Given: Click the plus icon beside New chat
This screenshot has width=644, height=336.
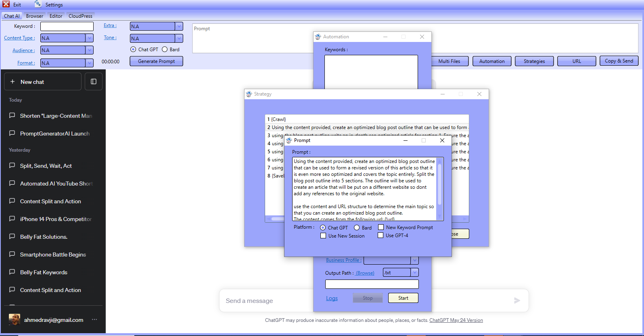Looking at the screenshot, I should (13, 81).
